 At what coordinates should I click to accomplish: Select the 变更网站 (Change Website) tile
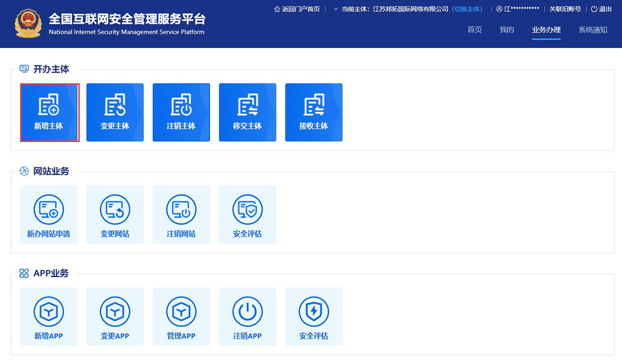(x=115, y=214)
